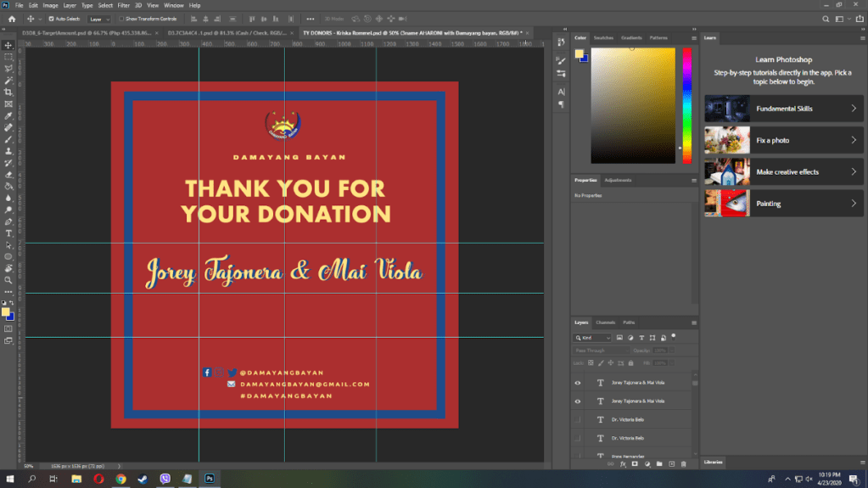Select the Magic Wand tool

click(8, 80)
